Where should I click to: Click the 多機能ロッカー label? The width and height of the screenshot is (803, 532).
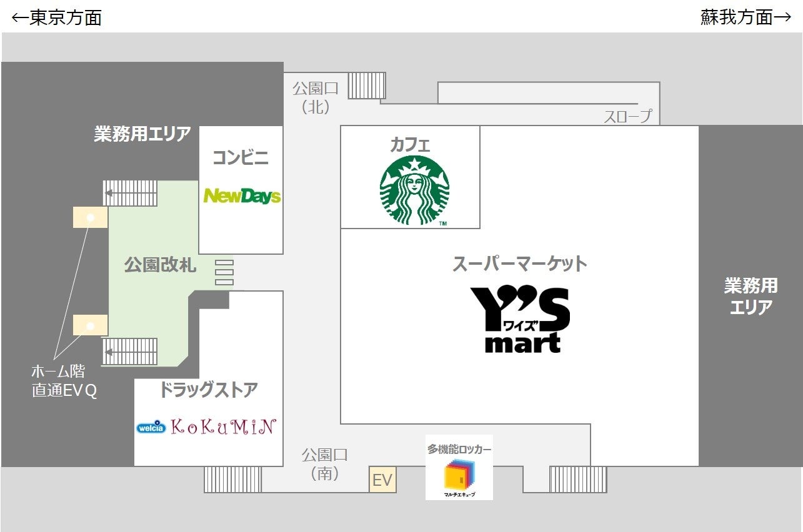(x=459, y=449)
